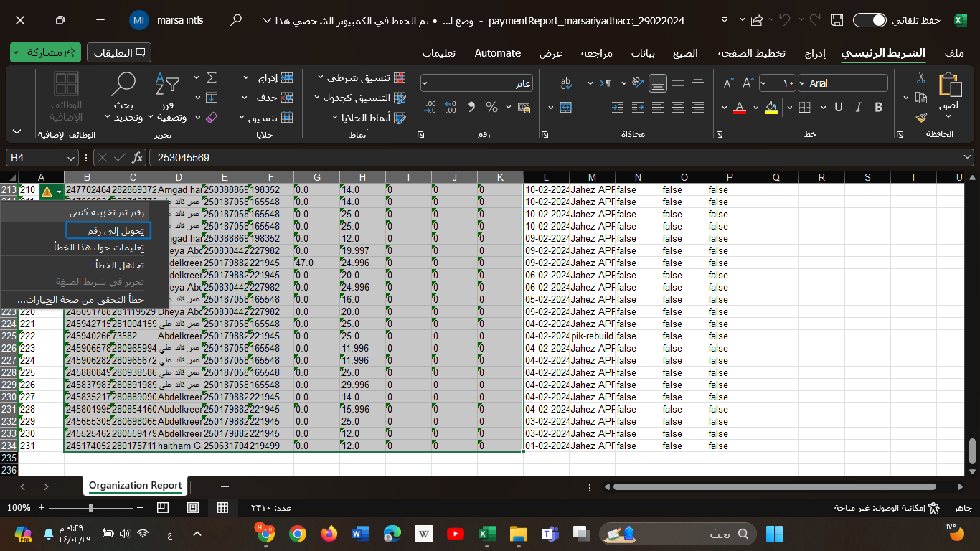Select تحويل إلى رقم from the error menu
This screenshot has height=551, width=980.
[x=108, y=230]
